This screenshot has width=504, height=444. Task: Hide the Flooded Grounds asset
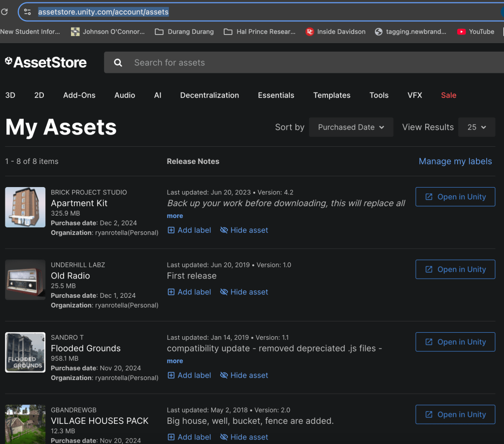pyautogui.click(x=244, y=376)
